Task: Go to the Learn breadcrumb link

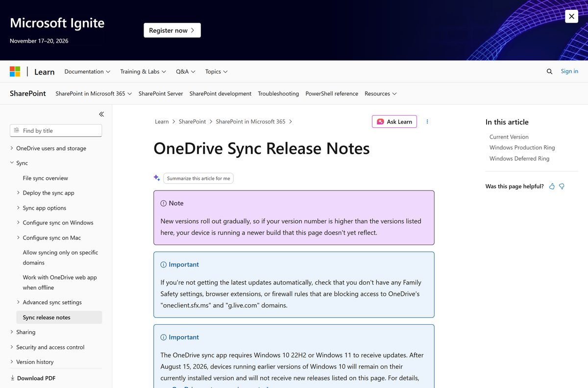Action: [x=162, y=121]
